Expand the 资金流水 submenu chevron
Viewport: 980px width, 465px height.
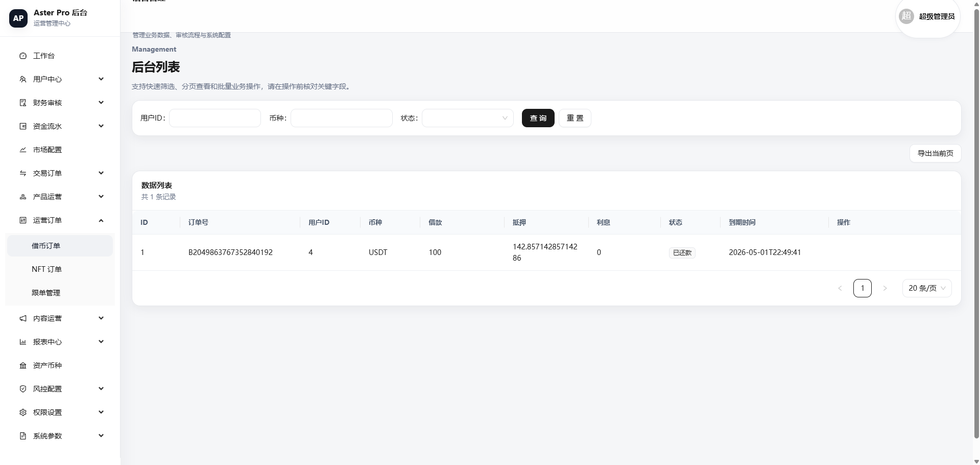(x=101, y=126)
